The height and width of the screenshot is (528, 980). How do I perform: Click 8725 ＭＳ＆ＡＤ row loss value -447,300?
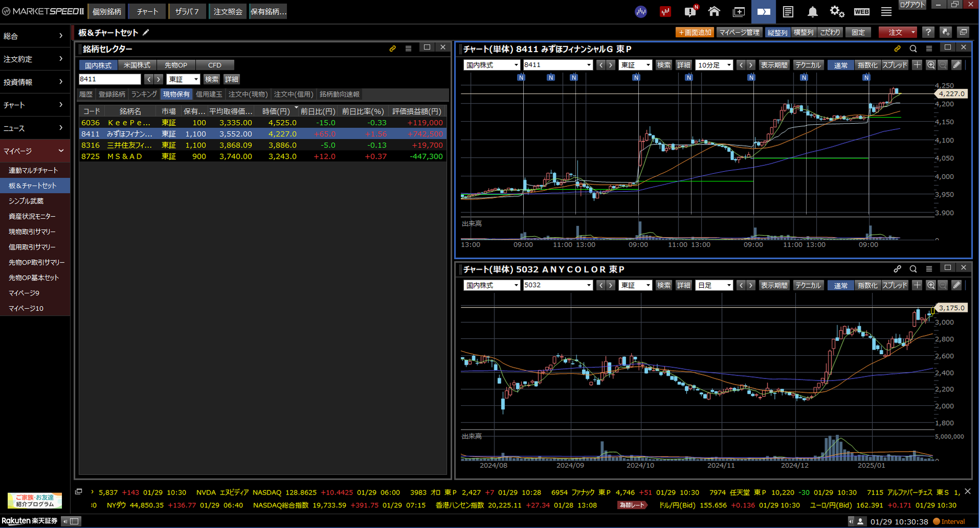coord(426,156)
